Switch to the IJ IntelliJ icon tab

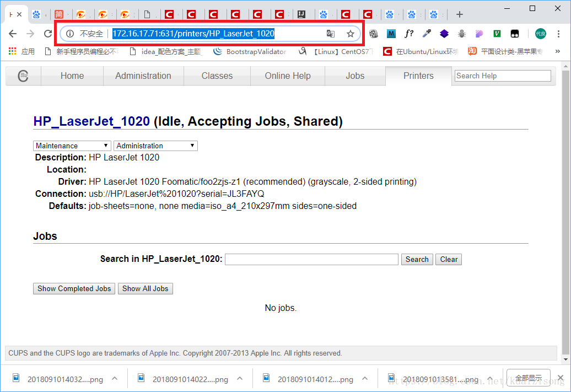[301, 14]
